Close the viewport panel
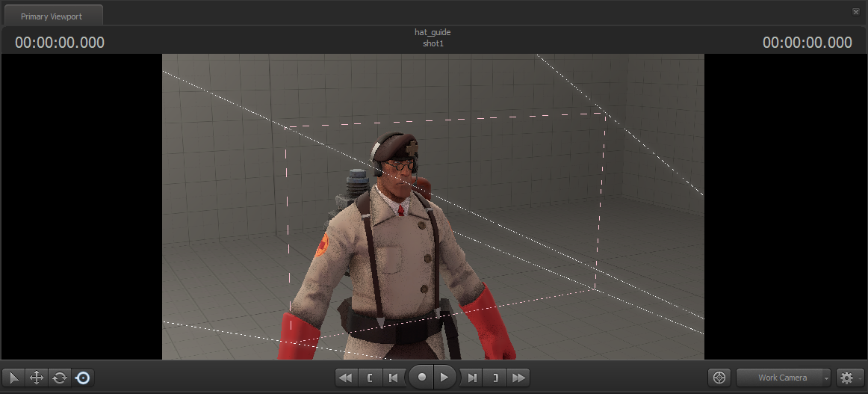Image resolution: width=868 pixels, height=394 pixels. [856, 12]
